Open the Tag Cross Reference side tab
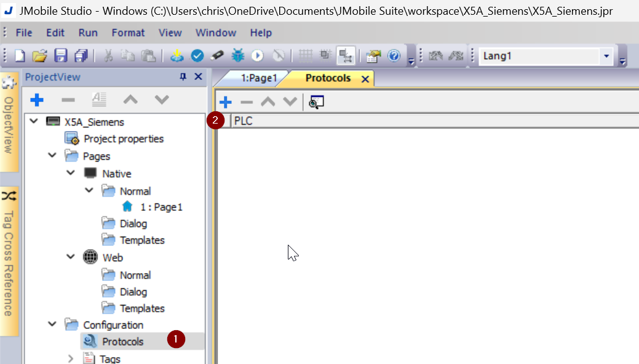Image resolution: width=639 pixels, height=364 pixels. pyautogui.click(x=9, y=261)
